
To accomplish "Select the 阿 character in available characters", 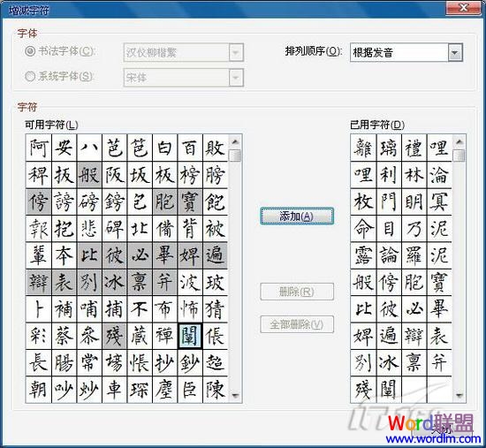I will [x=39, y=148].
